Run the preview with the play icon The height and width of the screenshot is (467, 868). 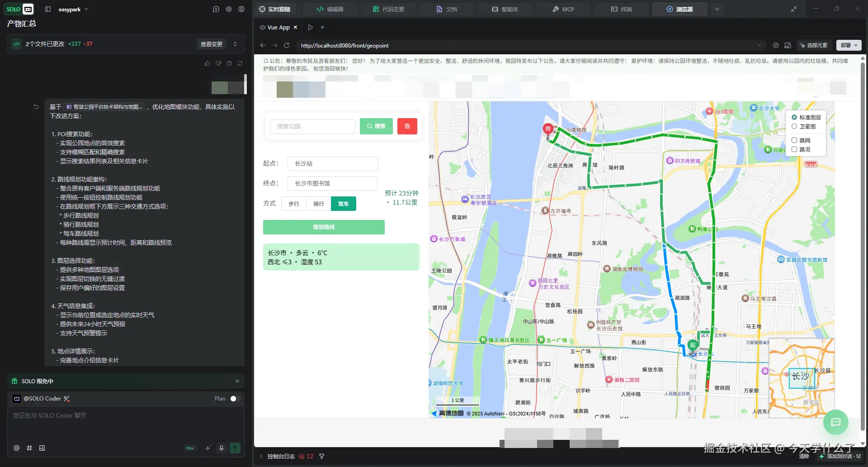click(311, 27)
